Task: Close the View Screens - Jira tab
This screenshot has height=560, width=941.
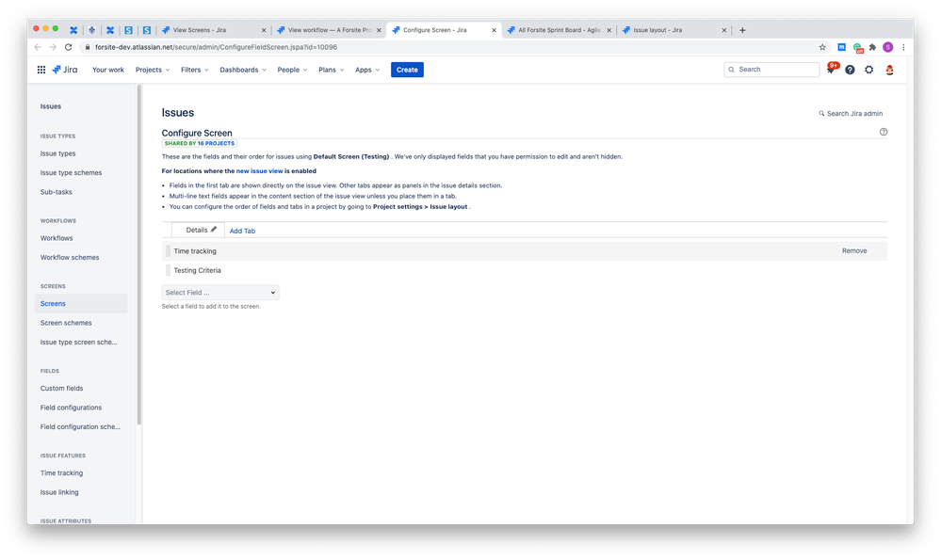Action: pyautogui.click(x=264, y=30)
